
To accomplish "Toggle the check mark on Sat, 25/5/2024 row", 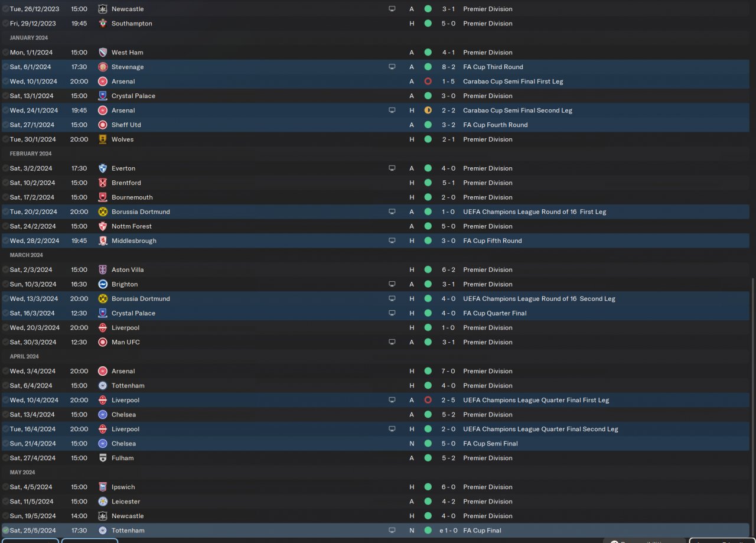I will pos(5,531).
